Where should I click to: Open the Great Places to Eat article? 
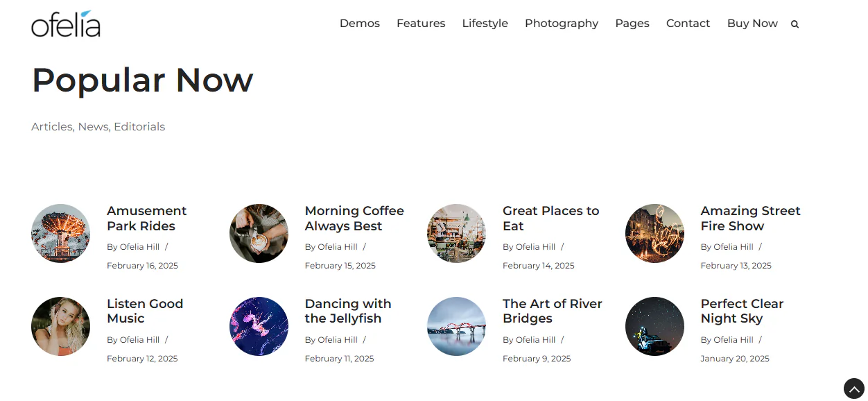click(550, 218)
